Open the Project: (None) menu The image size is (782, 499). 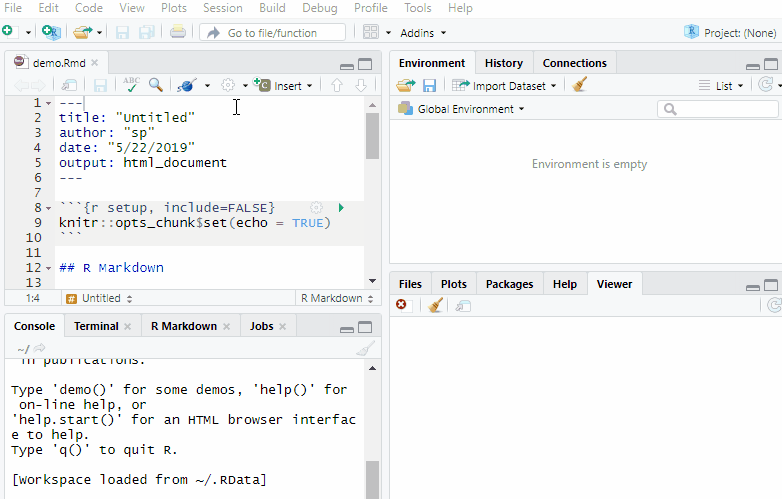point(730,33)
